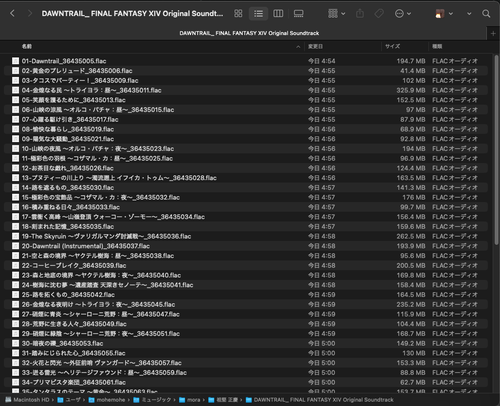Viewport: 500px width, 406px height.
Task: Select the 06-山峡の涼風 オルコ・パチャ file
Action: tap(246, 110)
